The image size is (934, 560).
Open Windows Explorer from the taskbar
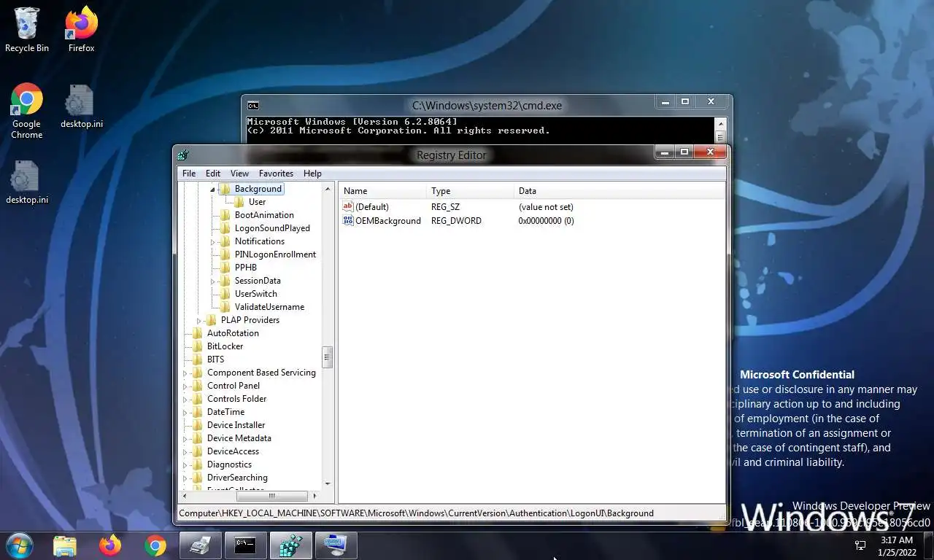65,545
